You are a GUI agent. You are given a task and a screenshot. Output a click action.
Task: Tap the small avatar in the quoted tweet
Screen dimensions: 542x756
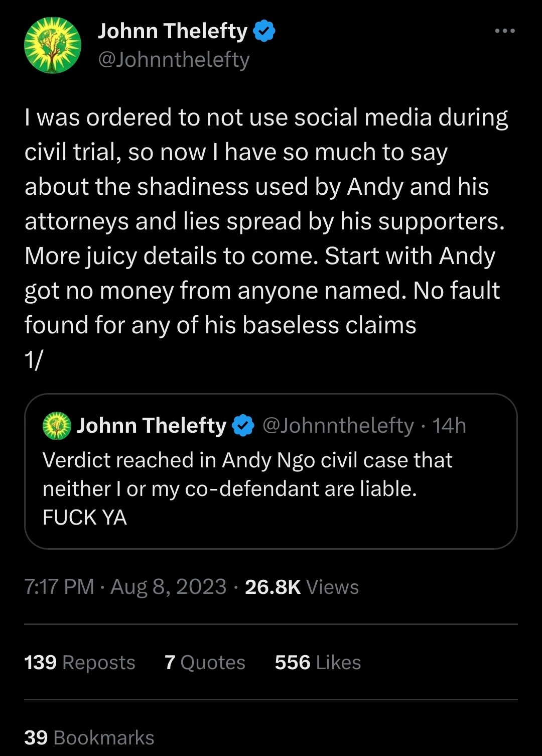click(57, 426)
